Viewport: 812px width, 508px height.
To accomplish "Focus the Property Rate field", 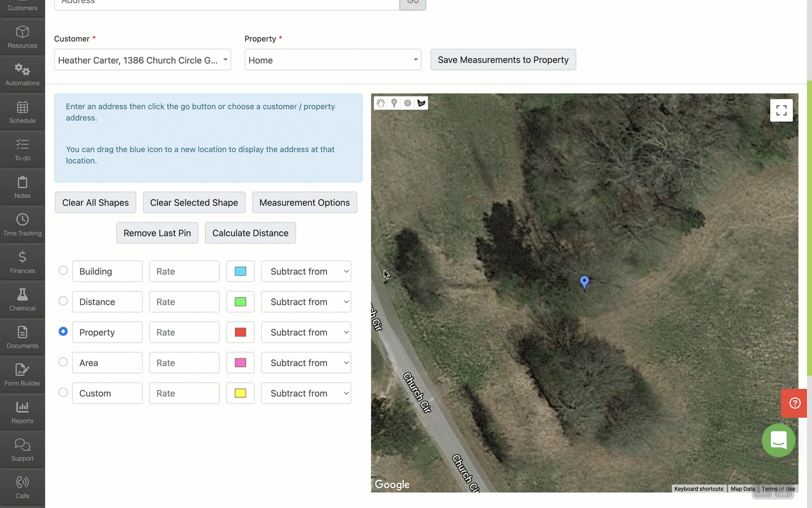I will (x=184, y=332).
